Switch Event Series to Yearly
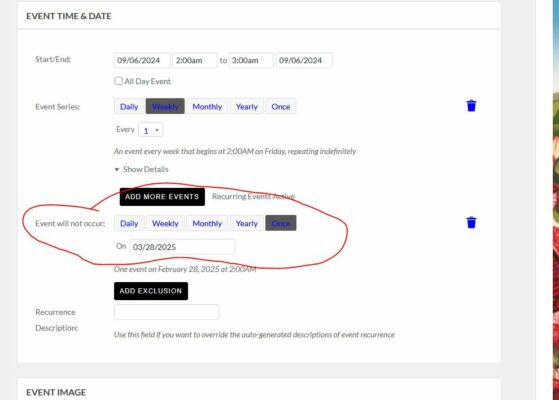559x400 pixels. pyautogui.click(x=247, y=107)
